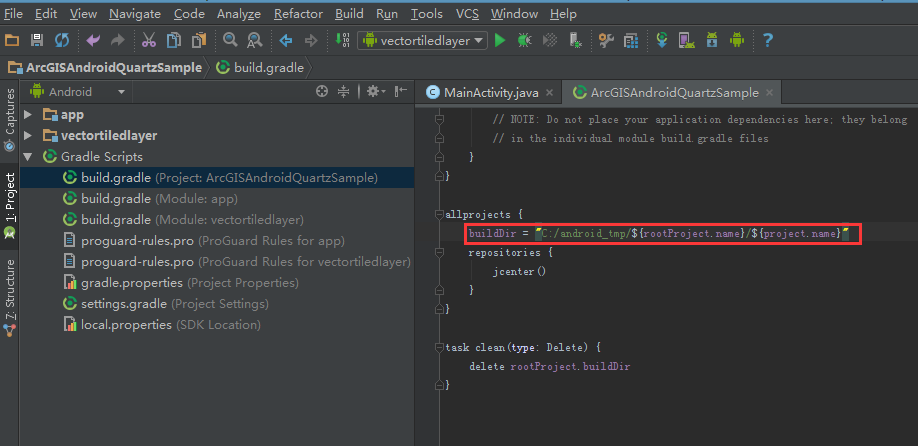Open Android Device Monitor icon
This screenshot has width=918, height=446.
tap(737, 40)
